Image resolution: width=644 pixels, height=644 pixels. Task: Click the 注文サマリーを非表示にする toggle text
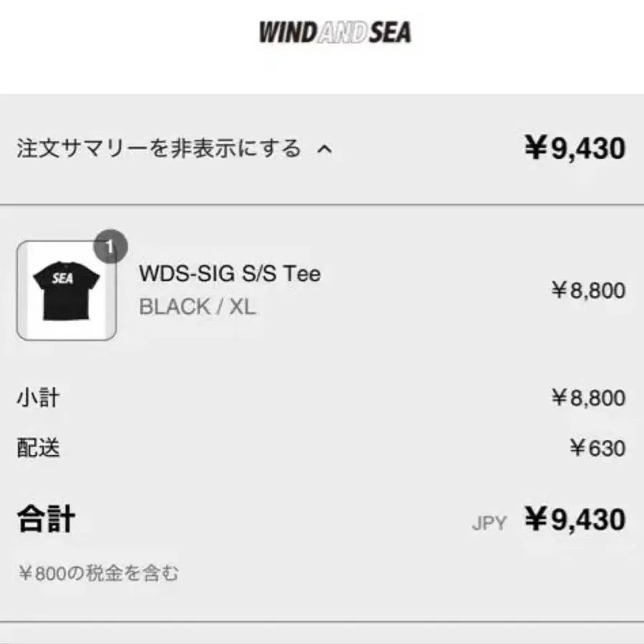159,148
